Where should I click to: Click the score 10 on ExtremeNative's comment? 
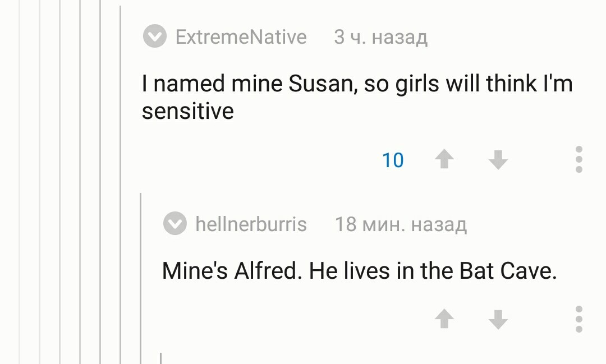(393, 160)
